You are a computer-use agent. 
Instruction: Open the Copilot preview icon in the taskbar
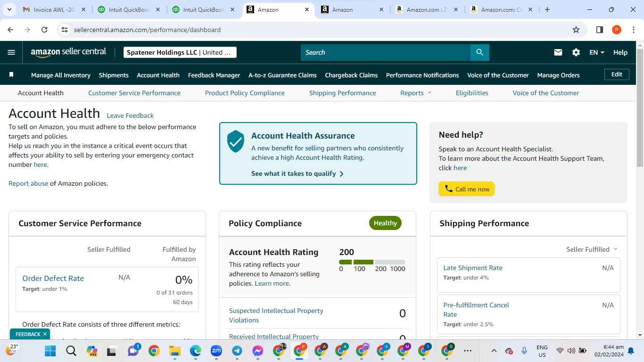(x=92, y=351)
